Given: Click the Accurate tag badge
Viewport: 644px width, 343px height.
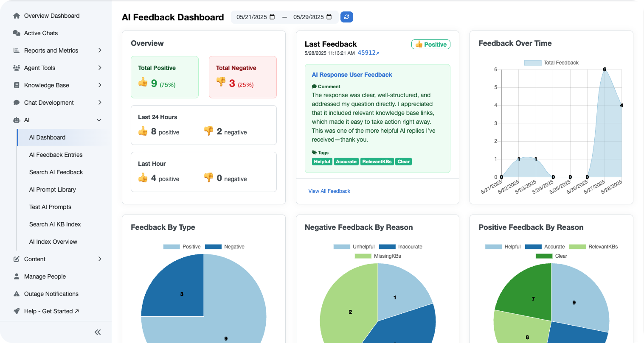Looking at the screenshot, I should coord(346,162).
